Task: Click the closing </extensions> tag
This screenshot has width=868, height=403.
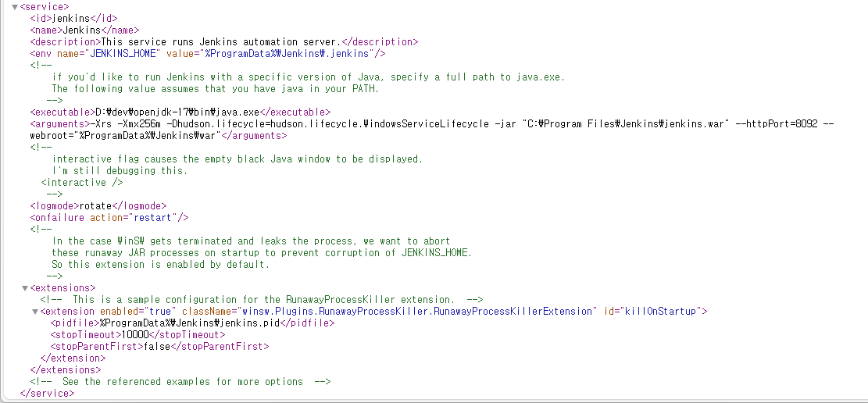Action: [x=66, y=369]
